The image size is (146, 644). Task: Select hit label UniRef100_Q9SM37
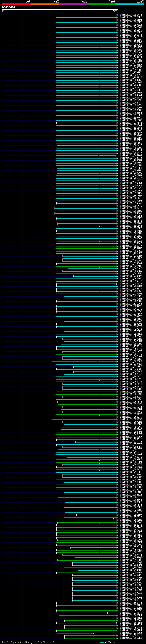[x=131, y=55]
